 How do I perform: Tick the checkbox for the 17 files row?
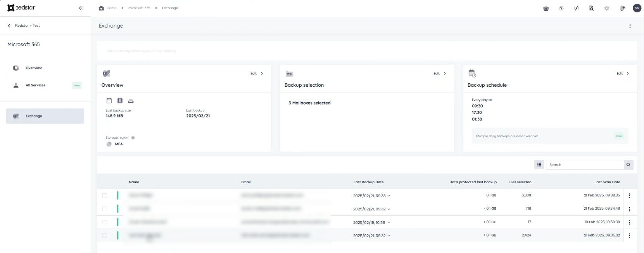pyautogui.click(x=105, y=222)
